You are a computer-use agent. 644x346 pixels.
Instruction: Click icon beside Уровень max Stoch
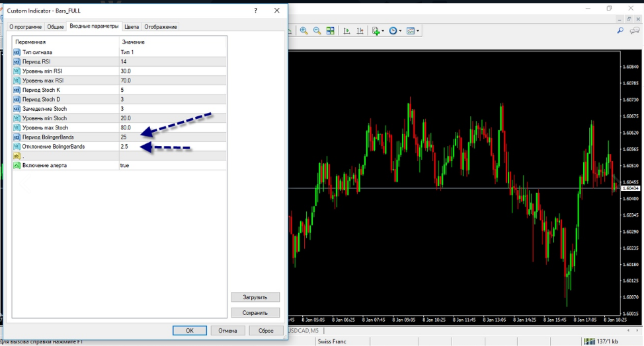pos(17,127)
